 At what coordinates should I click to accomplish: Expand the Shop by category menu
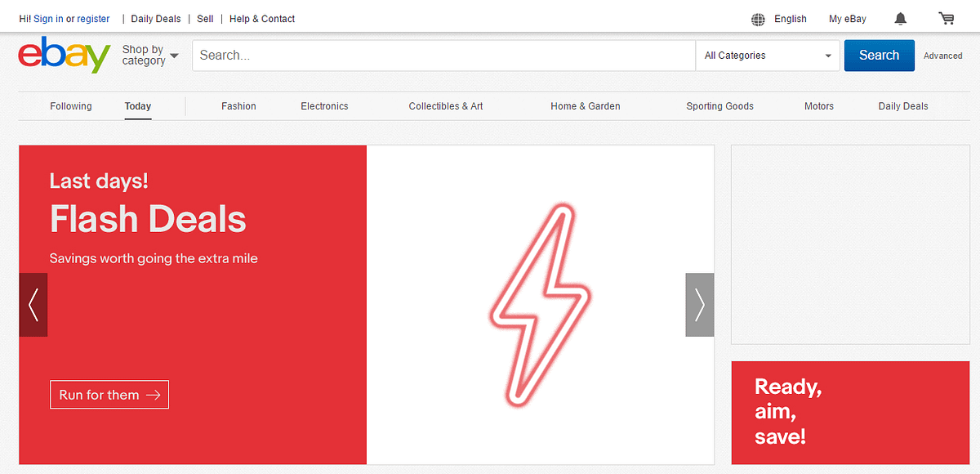149,55
